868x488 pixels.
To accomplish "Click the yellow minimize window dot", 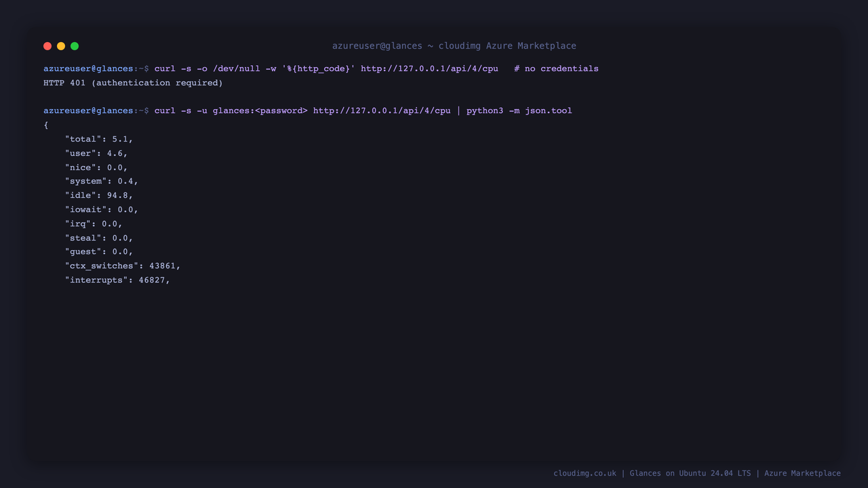I will pyautogui.click(x=61, y=46).
